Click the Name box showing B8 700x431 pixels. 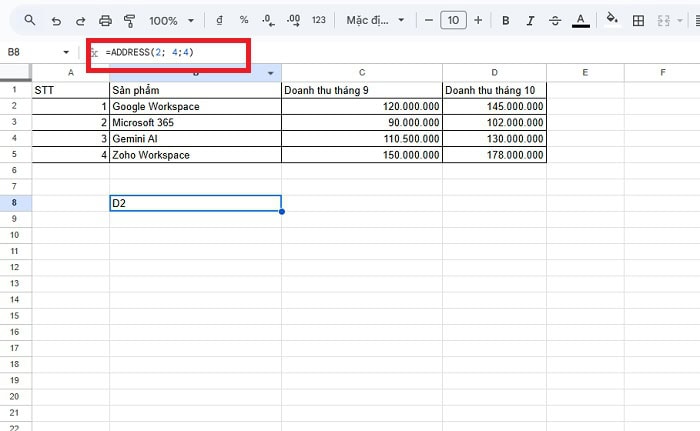31,52
